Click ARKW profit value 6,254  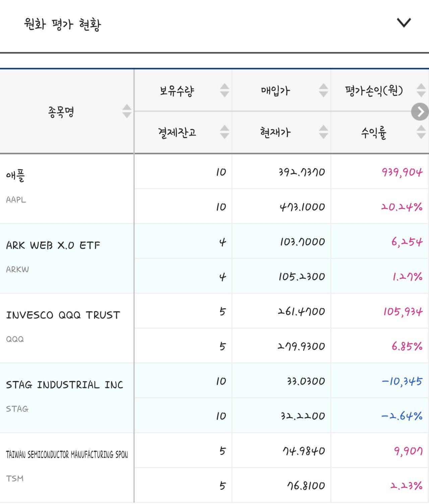[x=407, y=242]
